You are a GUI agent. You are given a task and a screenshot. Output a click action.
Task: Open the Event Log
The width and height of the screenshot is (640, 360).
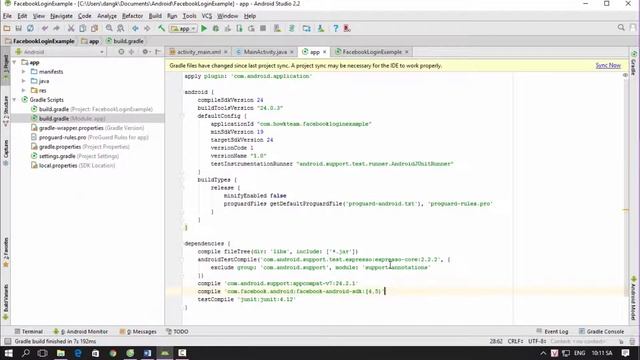click(552, 331)
